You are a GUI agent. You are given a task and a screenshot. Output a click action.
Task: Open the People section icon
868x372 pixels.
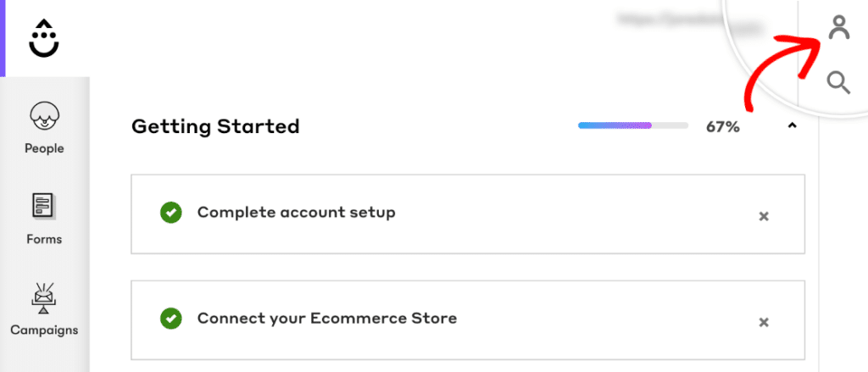[44, 115]
